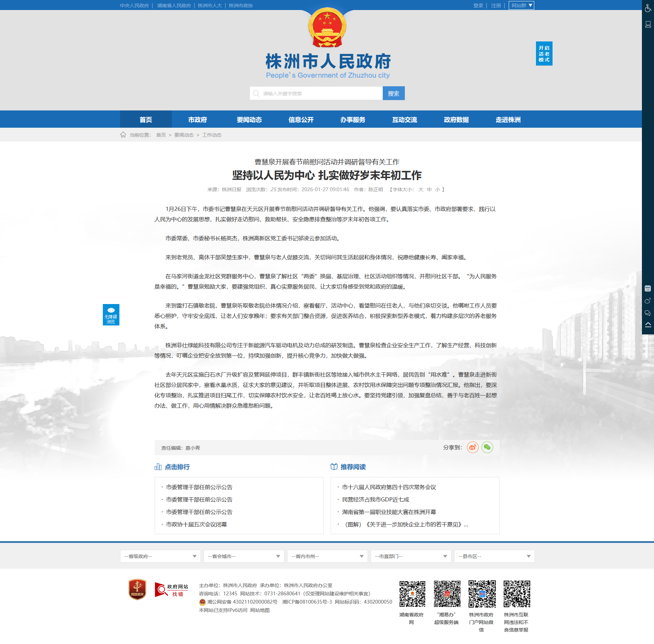
Task: Toggle 开启适老模式 elderly-friendly mode
Action: 544,53
